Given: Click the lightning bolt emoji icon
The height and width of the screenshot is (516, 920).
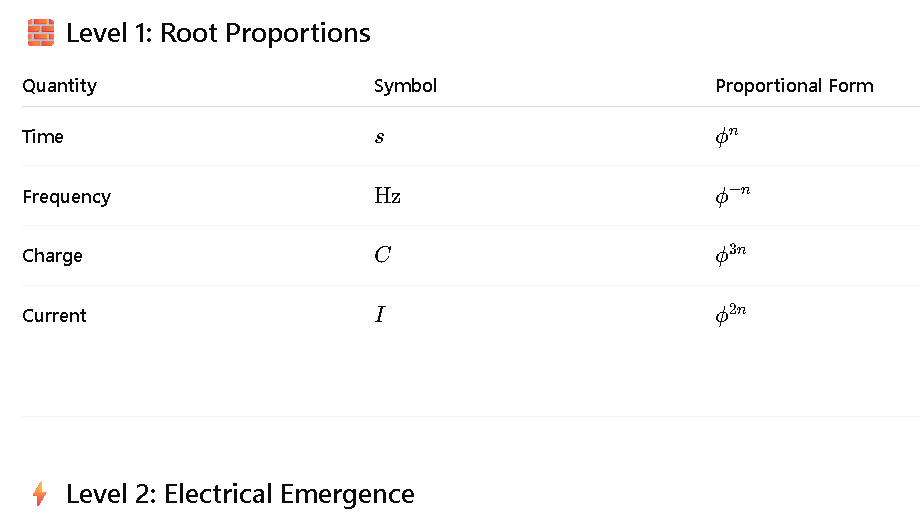Looking at the screenshot, I should pyautogui.click(x=40, y=494).
